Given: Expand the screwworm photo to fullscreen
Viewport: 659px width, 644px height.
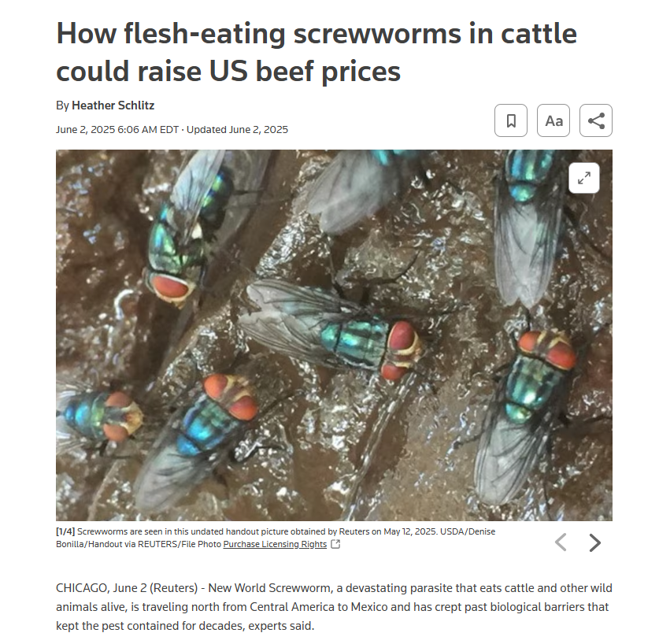Looking at the screenshot, I should (583, 178).
